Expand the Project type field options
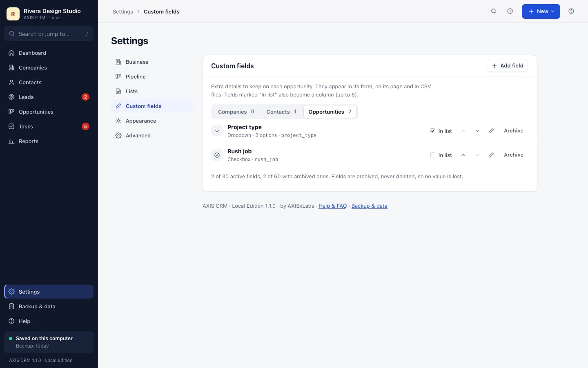 (x=217, y=131)
